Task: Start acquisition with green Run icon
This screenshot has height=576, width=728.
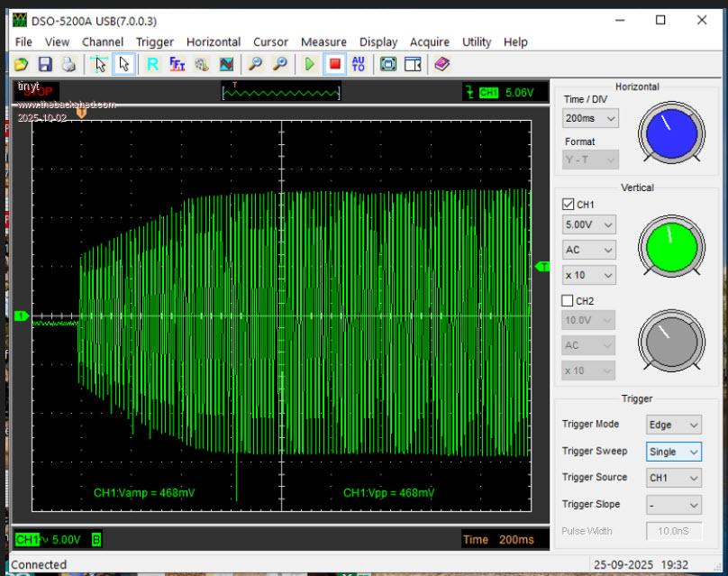Action: tap(309, 64)
